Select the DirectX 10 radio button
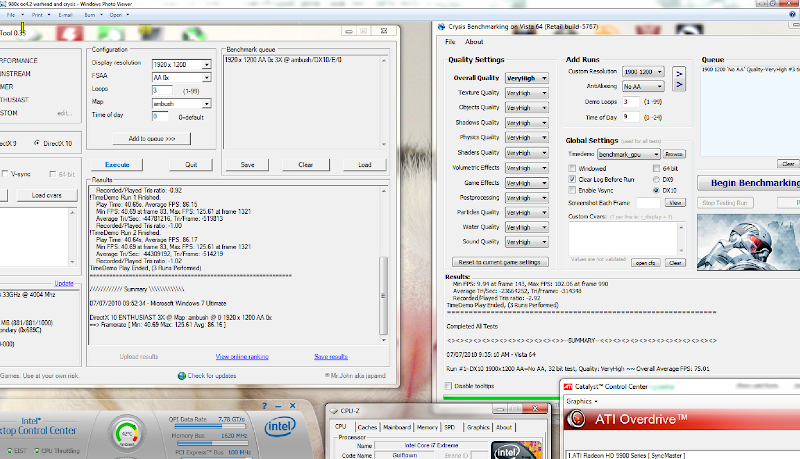Image resolution: width=800 pixels, height=459 pixels. coord(37,143)
